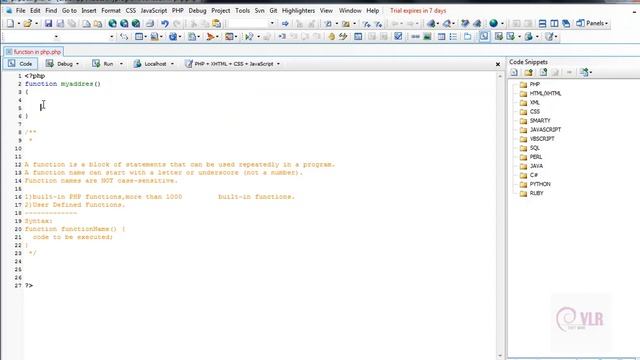Open the Code Snippets options dropdown icon
The width and height of the screenshot is (640, 360).
[x=586, y=73]
